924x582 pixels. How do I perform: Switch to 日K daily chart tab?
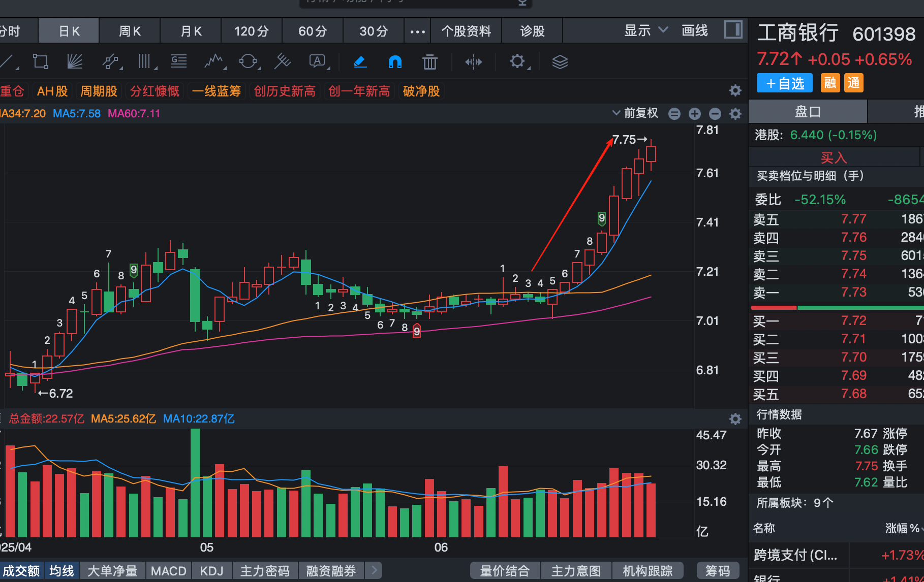click(69, 31)
